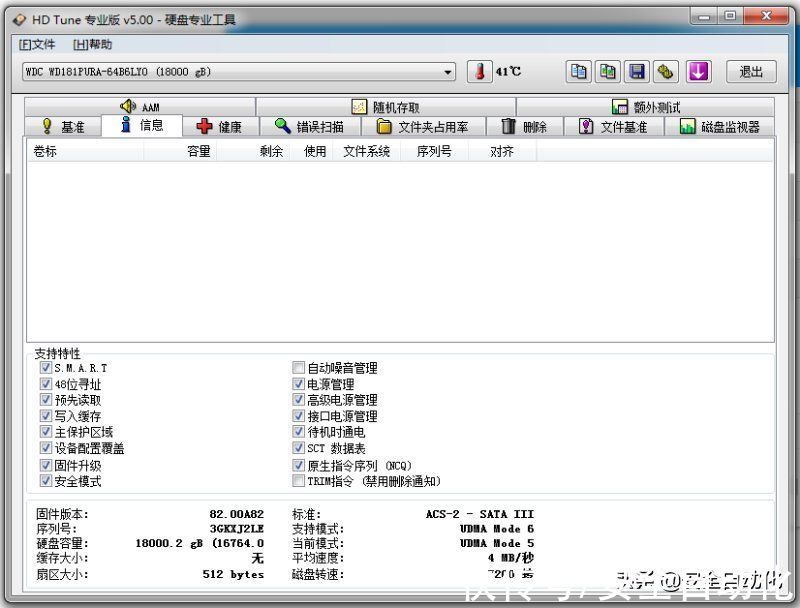Select the 信息 tab

click(142, 125)
